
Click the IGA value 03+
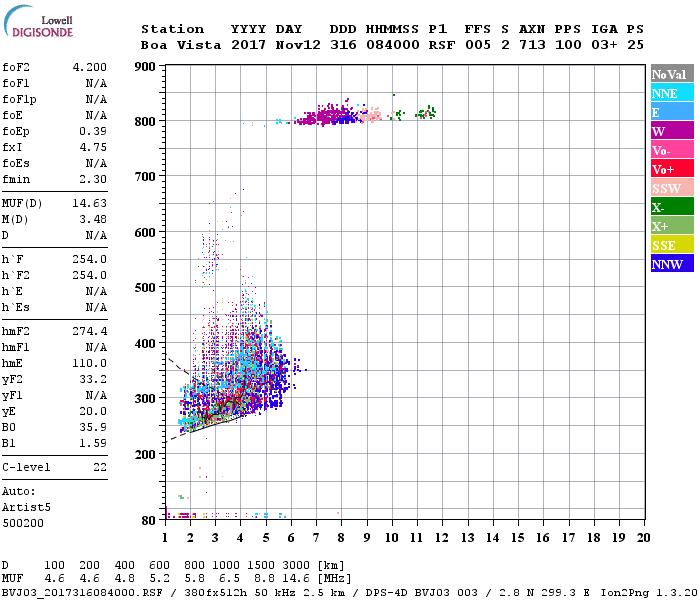click(x=604, y=45)
